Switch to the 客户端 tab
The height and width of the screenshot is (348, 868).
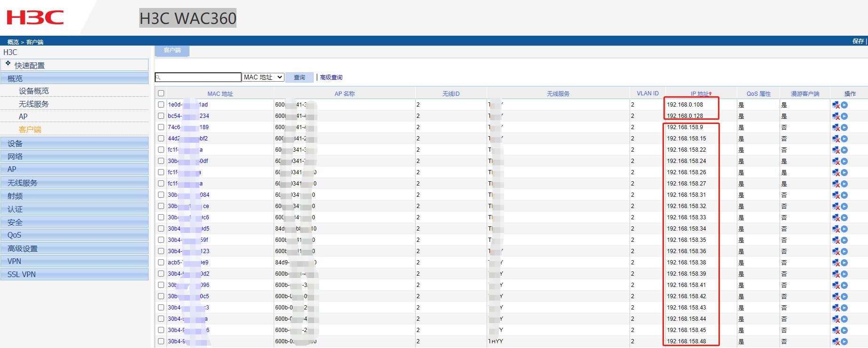point(172,50)
